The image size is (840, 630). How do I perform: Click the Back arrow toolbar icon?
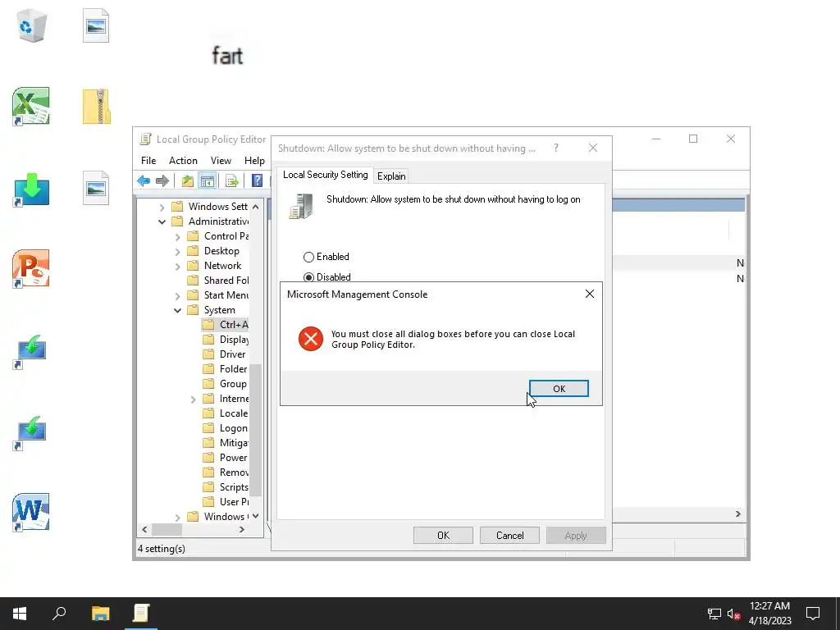click(144, 181)
